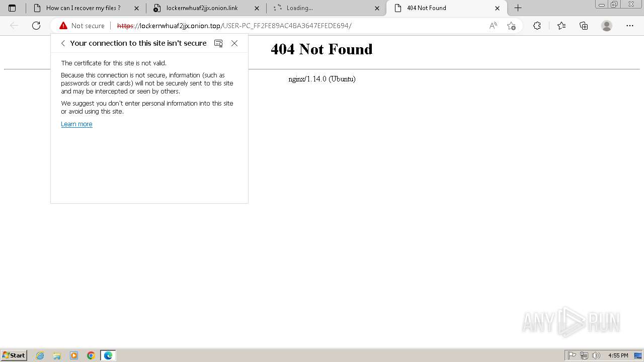Switch to 'How can I recover my files ?' tab

[x=86, y=8]
